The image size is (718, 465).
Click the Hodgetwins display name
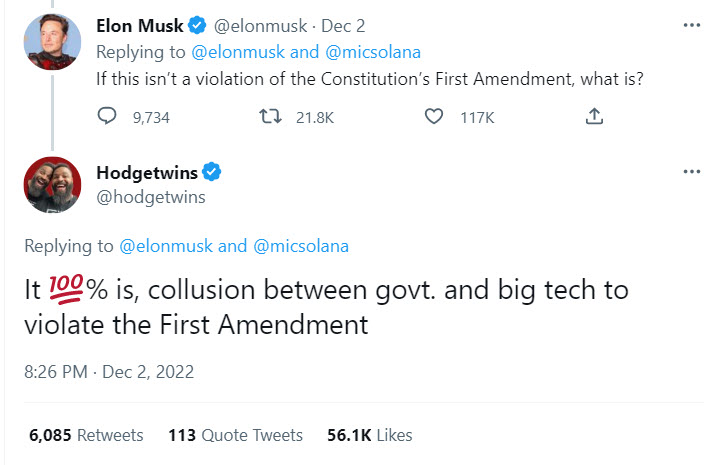tap(147, 172)
